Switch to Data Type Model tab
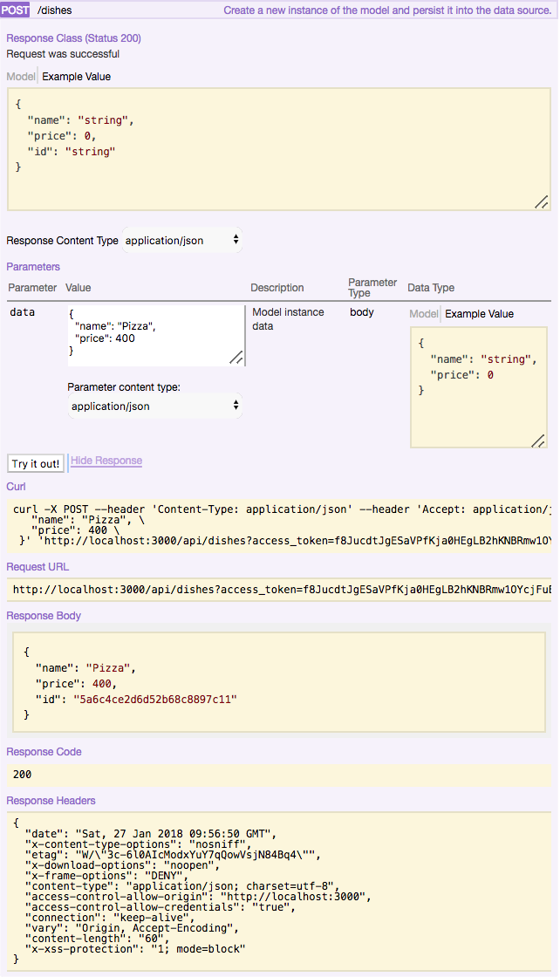The height and width of the screenshot is (977, 560). 424,314
